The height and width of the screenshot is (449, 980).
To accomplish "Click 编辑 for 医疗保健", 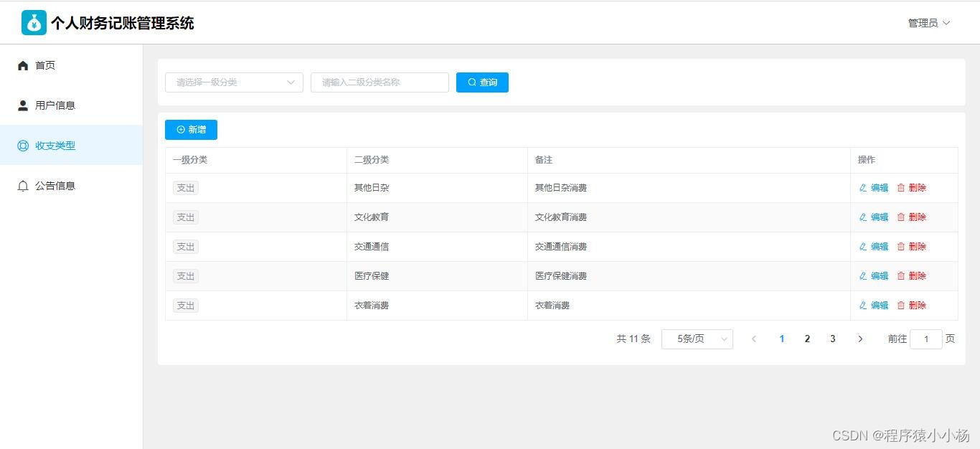I will pyautogui.click(x=874, y=276).
